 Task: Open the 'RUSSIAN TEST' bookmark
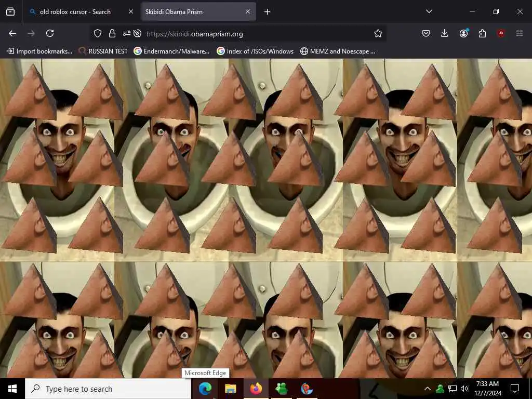click(103, 51)
